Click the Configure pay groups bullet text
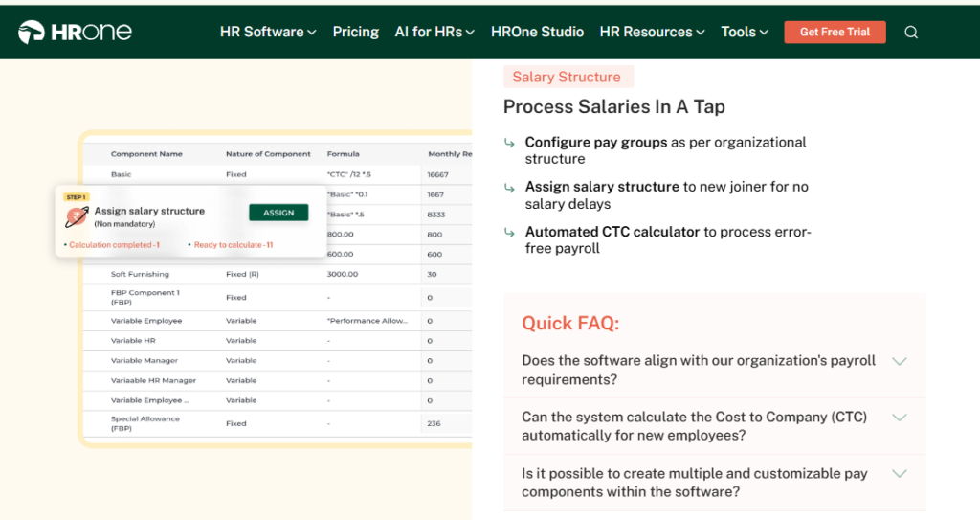 [x=666, y=150]
